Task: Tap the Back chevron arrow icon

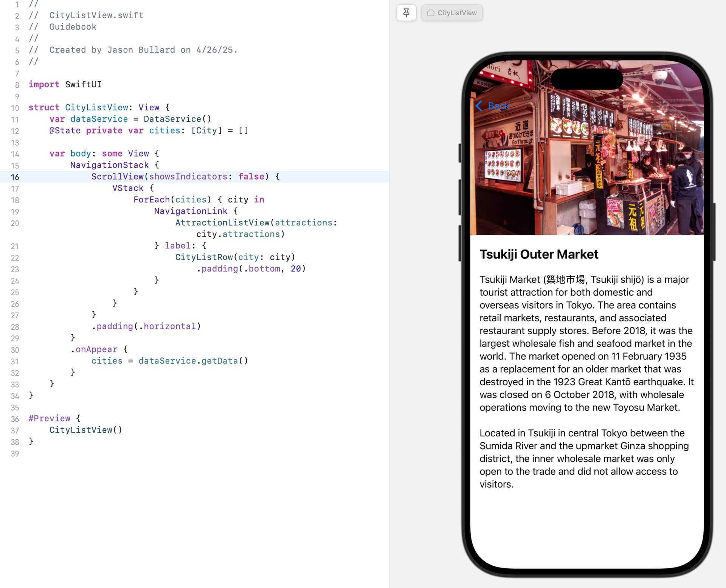Action: tap(479, 106)
